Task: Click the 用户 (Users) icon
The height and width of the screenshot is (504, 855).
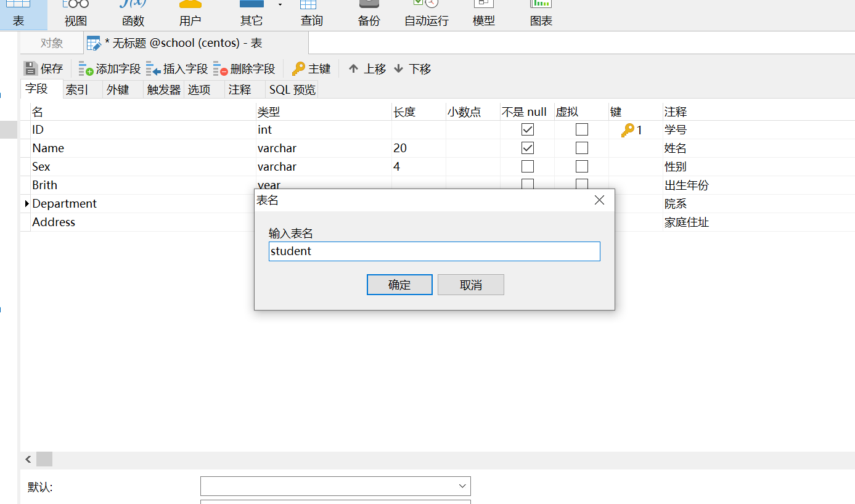Action: pos(190,14)
